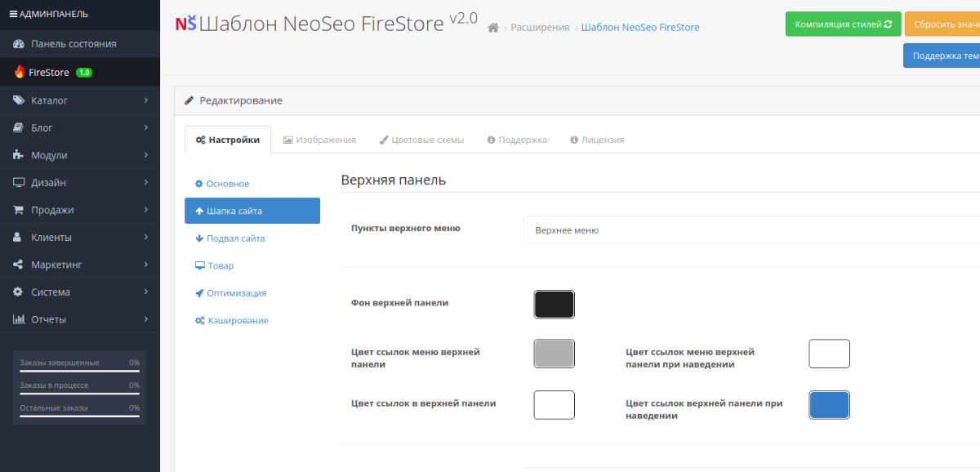
Task: Pick the blue hover color swatch
Action: click(830, 405)
